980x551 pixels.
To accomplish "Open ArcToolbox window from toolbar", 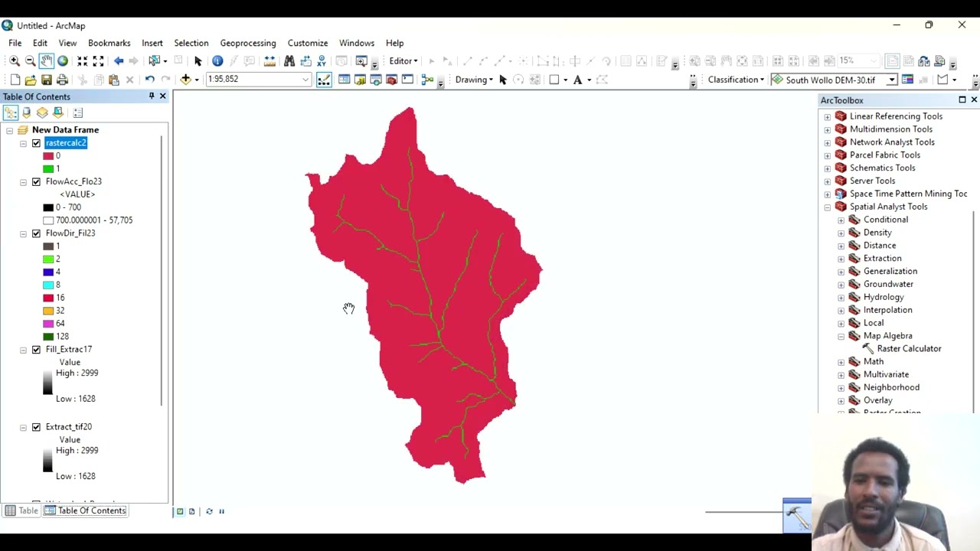I will tap(391, 80).
